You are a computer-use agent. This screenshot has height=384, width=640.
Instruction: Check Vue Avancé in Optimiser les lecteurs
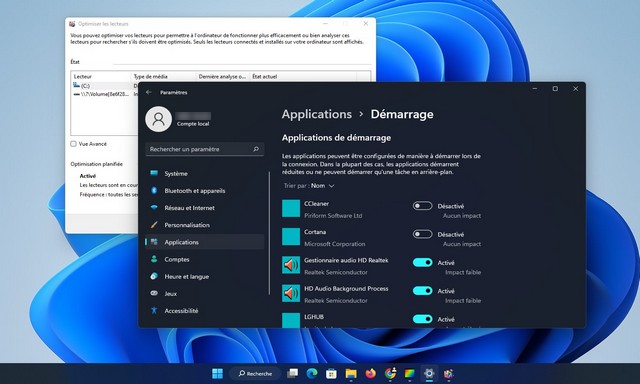(x=73, y=144)
